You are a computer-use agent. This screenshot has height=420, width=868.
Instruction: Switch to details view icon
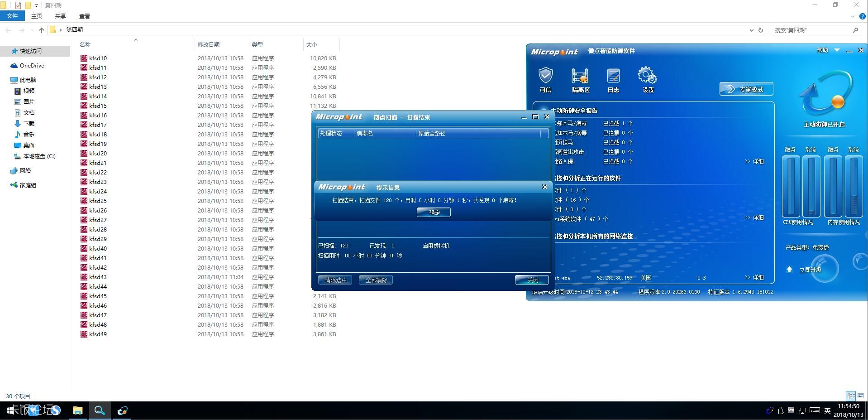click(x=851, y=396)
